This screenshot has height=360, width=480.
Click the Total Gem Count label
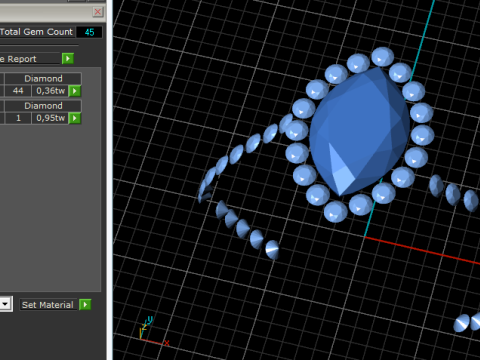pyautogui.click(x=36, y=32)
